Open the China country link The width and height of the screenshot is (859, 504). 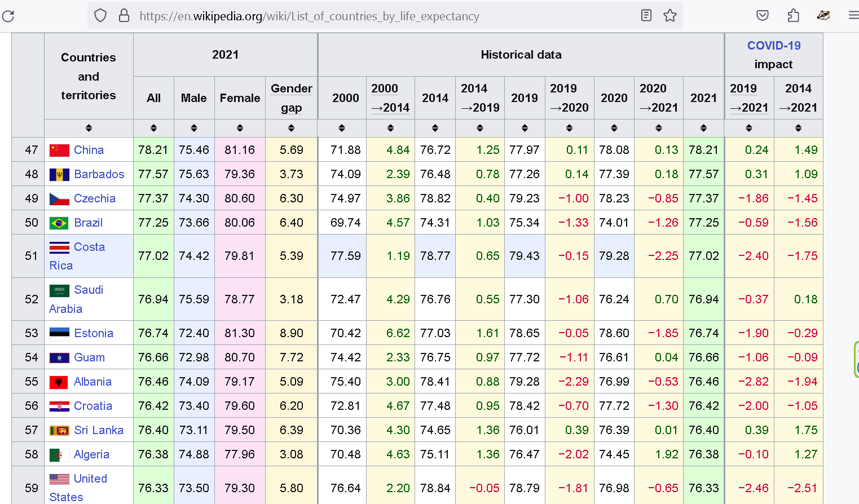[89, 150]
